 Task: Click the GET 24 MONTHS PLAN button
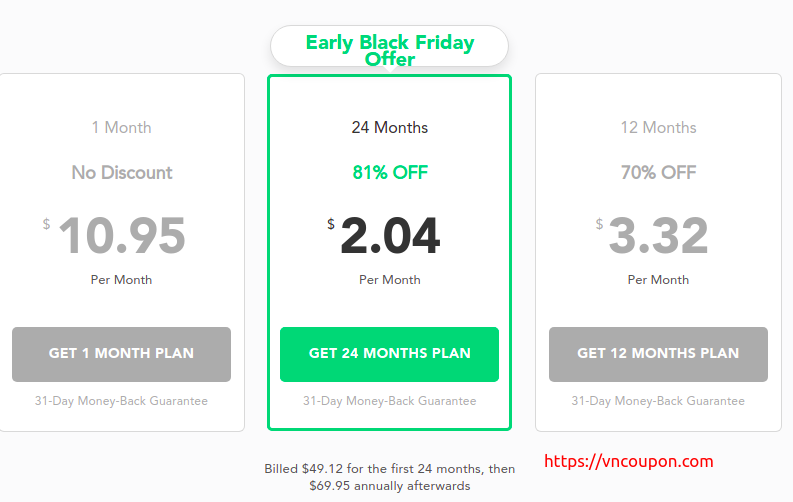click(389, 354)
